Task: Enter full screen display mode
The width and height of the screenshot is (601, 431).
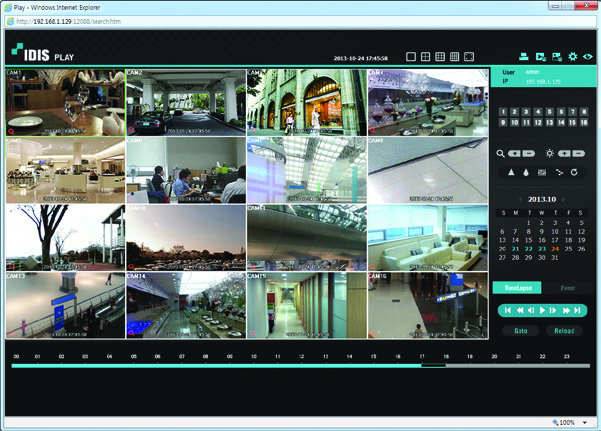Action: coord(470,57)
